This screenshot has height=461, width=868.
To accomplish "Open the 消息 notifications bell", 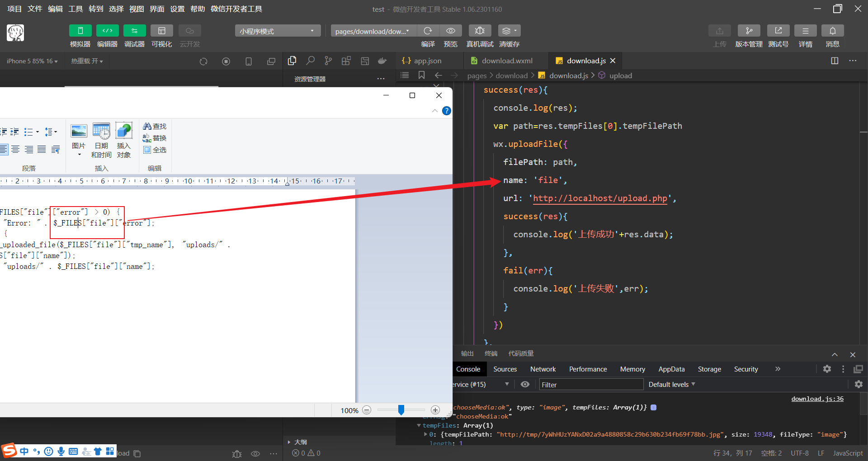I will pos(833,31).
